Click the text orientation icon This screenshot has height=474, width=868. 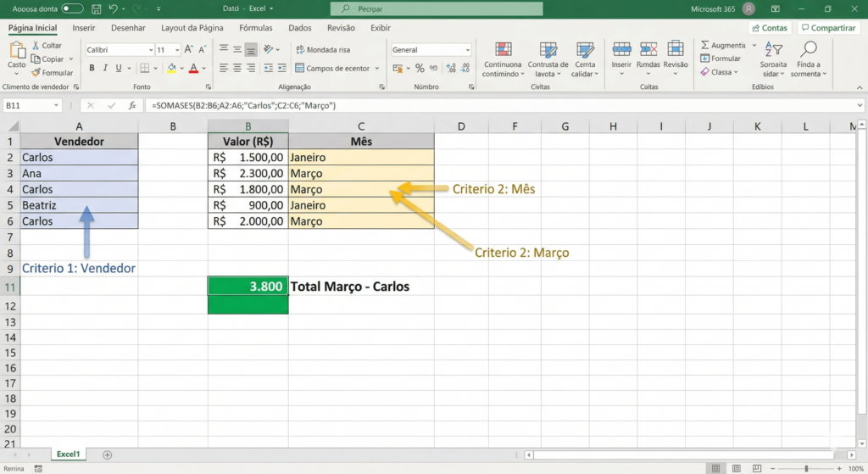tap(269, 49)
